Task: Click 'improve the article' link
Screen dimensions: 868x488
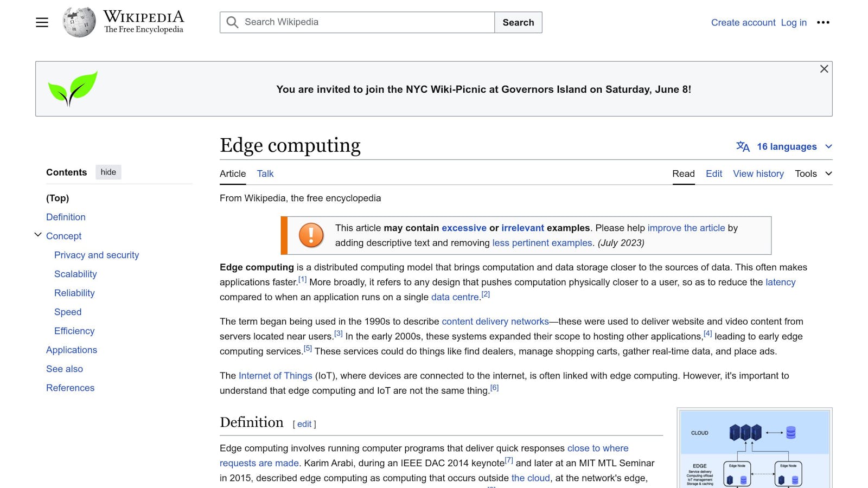Action: [686, 228]
